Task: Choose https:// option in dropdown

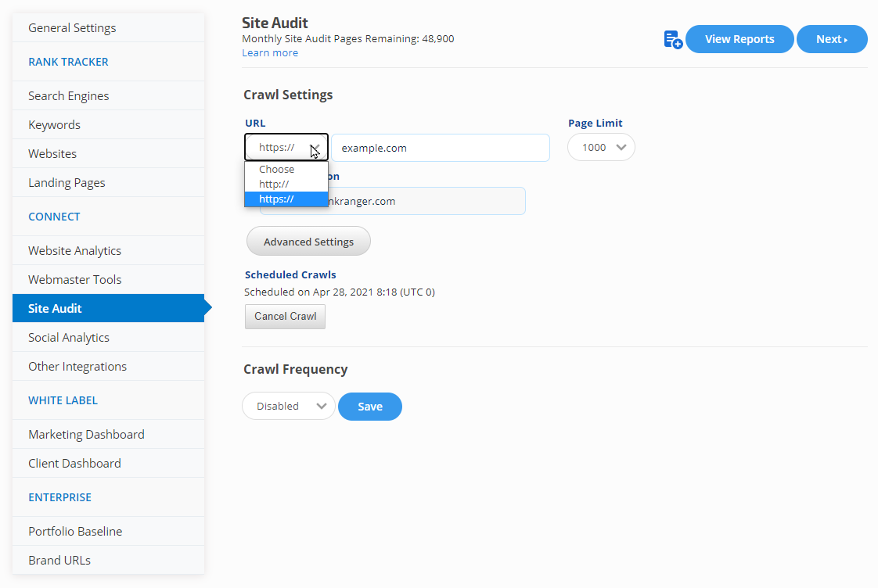Action: 276,199
